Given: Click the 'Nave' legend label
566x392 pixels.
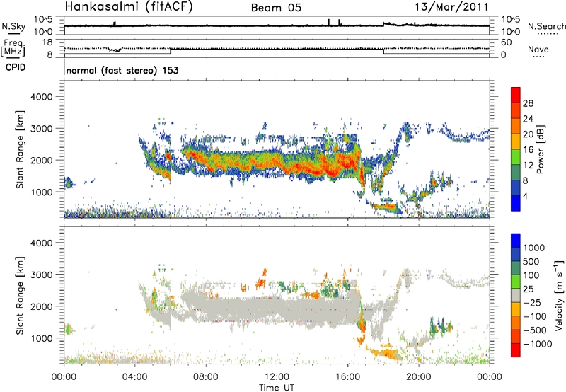Looking at the screenshot, I should 538,49.
